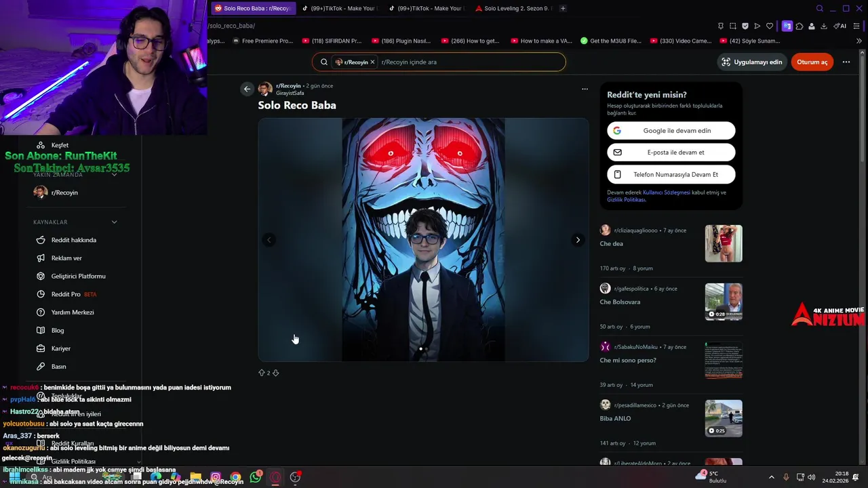Open the Biba ANLO video thumbnail
Screen dimensions: 868x488
point(724,418)
